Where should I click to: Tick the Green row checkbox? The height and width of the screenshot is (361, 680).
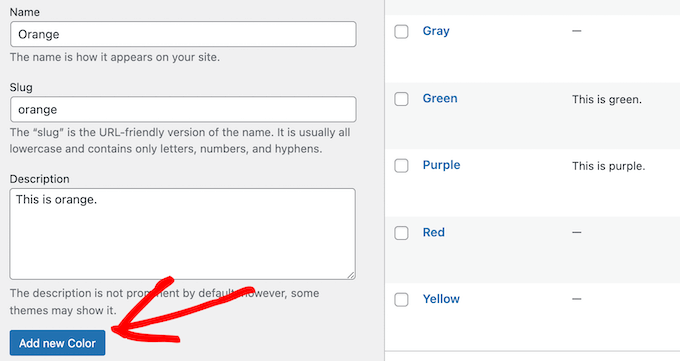(401, 99)
